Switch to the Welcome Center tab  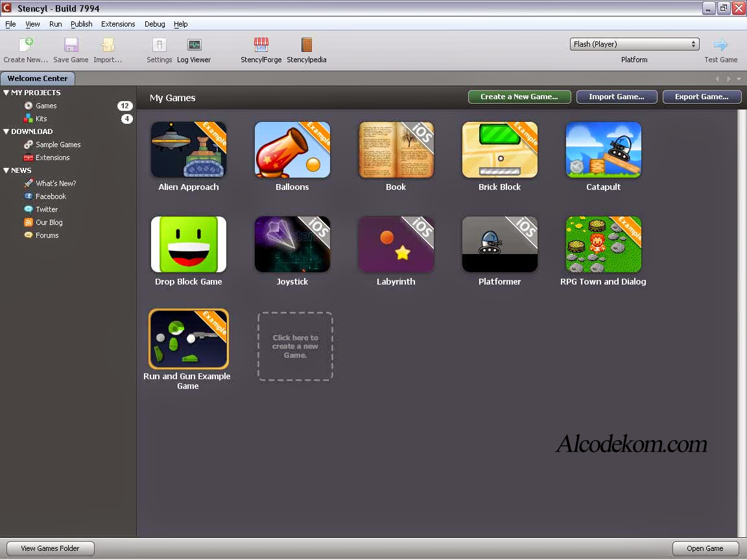pos(37,78)
